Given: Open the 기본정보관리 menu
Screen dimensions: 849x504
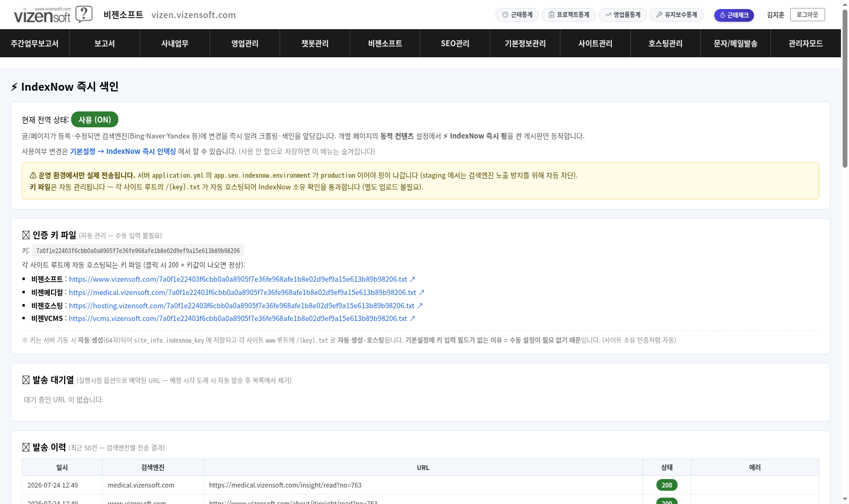Looking at the screenshot, I should tap(525, 44).
